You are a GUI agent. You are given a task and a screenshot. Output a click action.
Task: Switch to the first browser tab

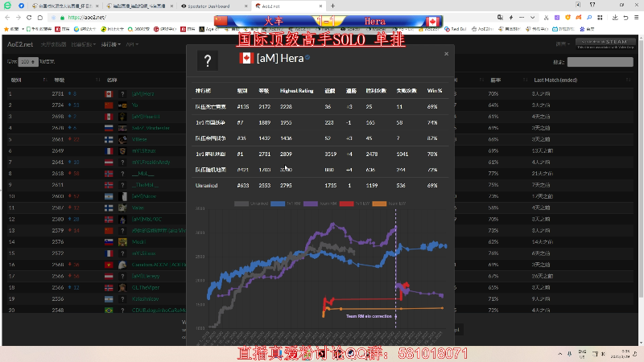point(66,6)
